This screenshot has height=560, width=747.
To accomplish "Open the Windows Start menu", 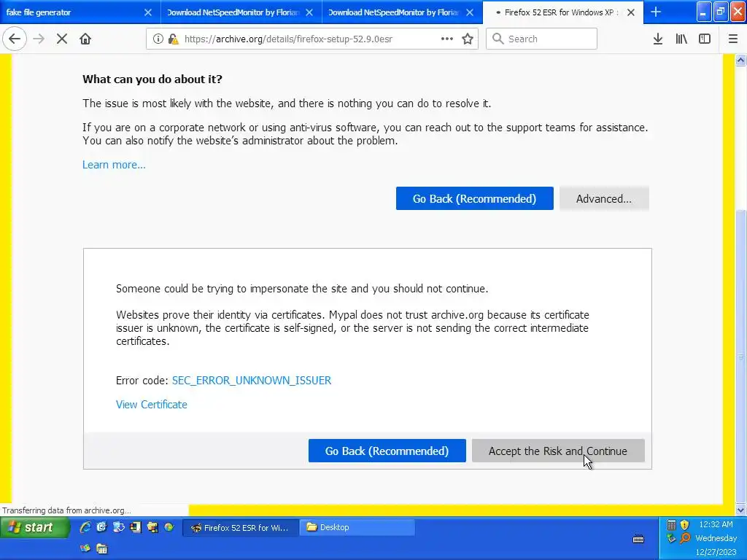I will 35,528.
